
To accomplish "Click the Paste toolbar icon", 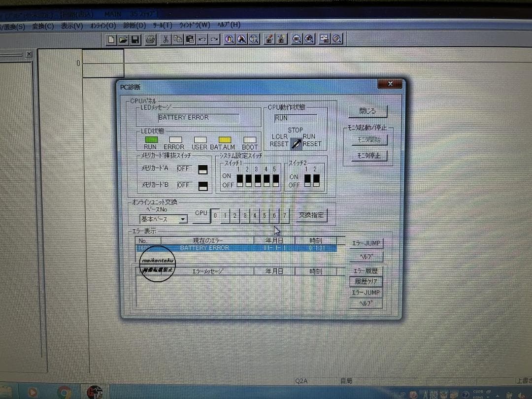I will point(190,39).
